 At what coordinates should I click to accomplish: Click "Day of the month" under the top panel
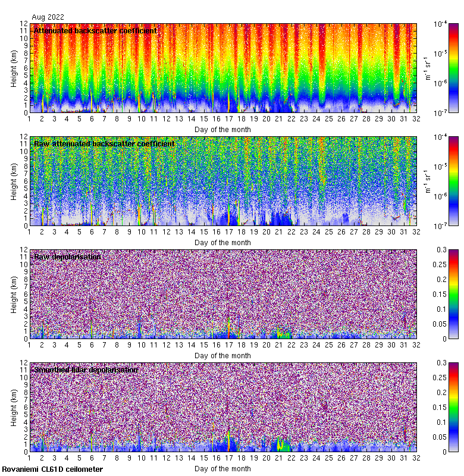(222, 129)
